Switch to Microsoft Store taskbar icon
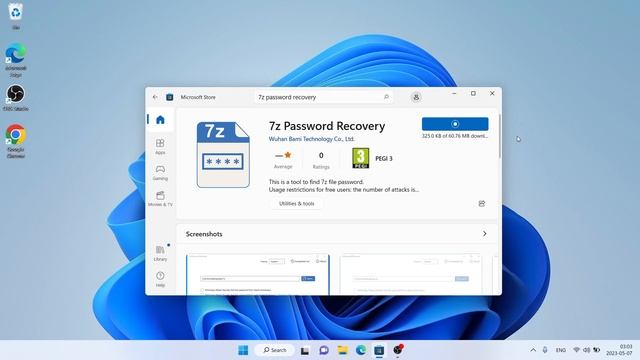Viewport: 640px width, 360px height. [379, 350]
